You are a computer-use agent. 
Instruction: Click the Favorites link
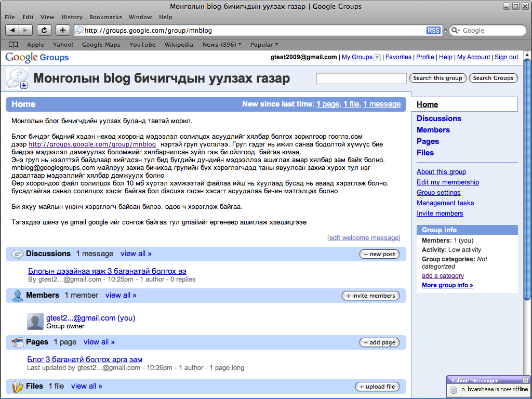[398, 57]
